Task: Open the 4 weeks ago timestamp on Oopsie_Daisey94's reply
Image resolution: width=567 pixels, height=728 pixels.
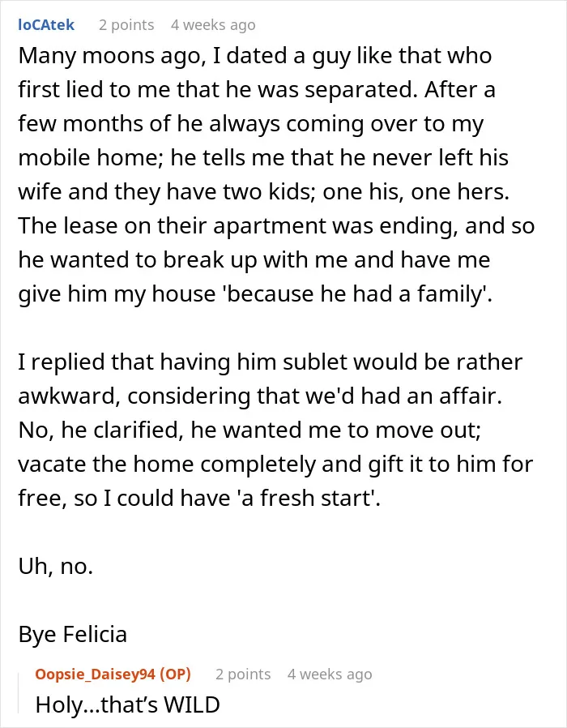Action: pos(330,674)
